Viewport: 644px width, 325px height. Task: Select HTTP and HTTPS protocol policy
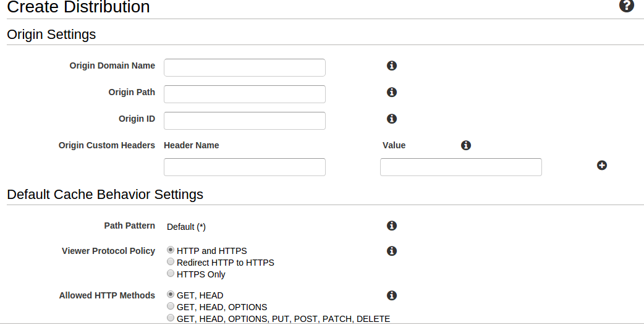tap(171, 250)
